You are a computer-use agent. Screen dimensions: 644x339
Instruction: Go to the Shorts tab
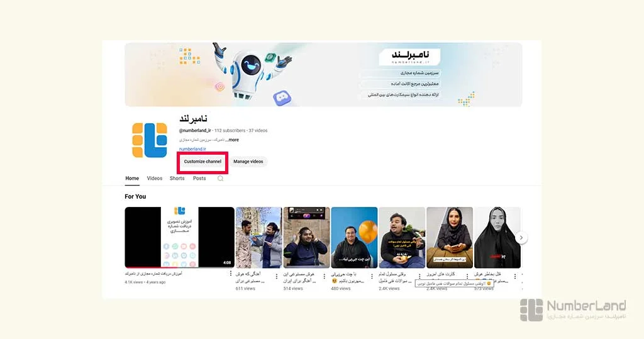pos(177,179)
